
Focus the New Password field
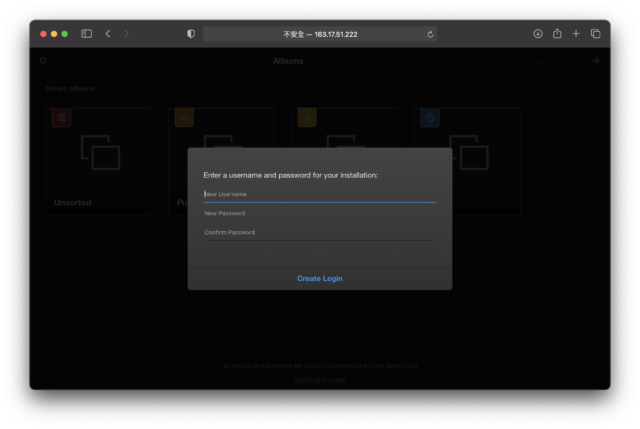click(320, 213)
